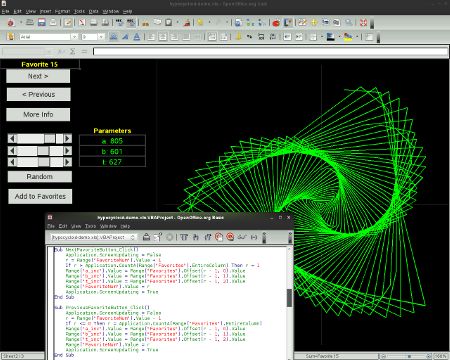Open the library combo box in Basic window
Image resolution: width=450 pixels, height=360 pixels.
[93, 237]
